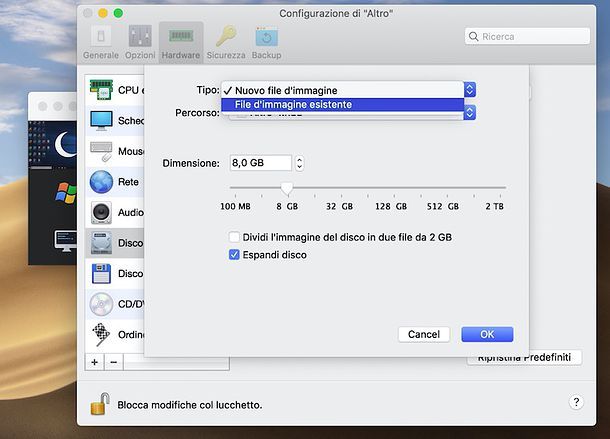The height and width of the screenshot is (439, 610).
Task: Open the Backup toolbar tab
Action: pyautogui.click(x=267, y=42)
